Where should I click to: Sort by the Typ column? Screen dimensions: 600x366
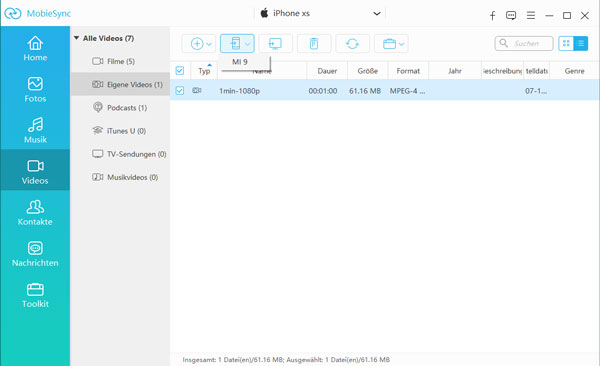coord(204,71)
